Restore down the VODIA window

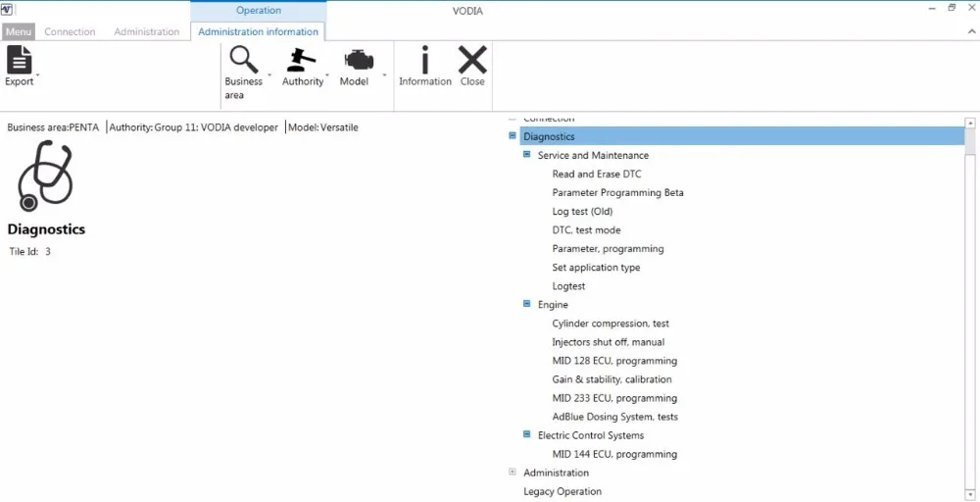(x=952, y=8)
